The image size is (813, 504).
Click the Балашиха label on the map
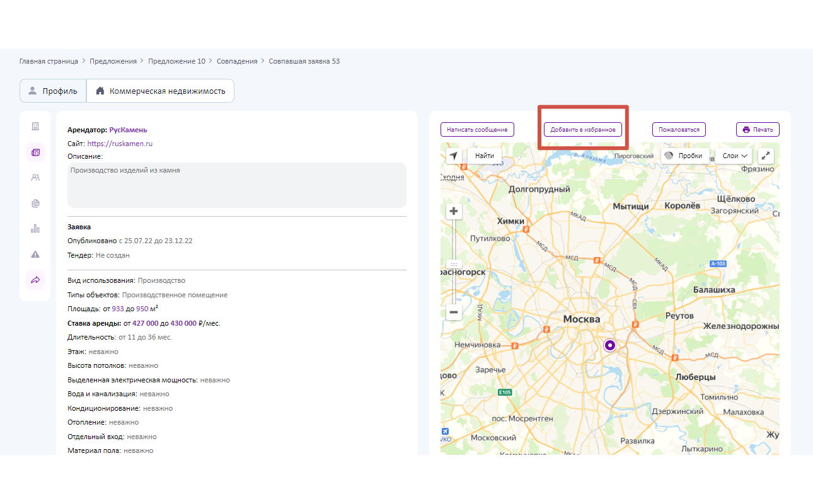tap(714, 290)
